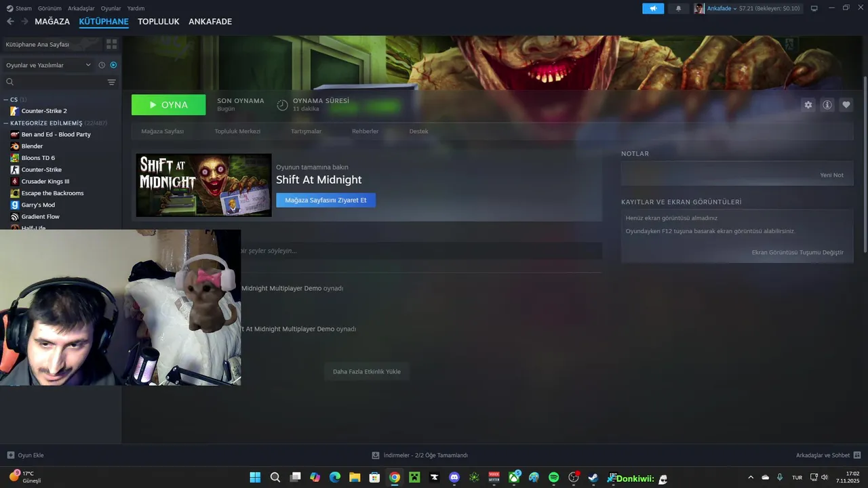Select Garry's Mod in library
Screen dimensions: 868x488
point(38,205)
